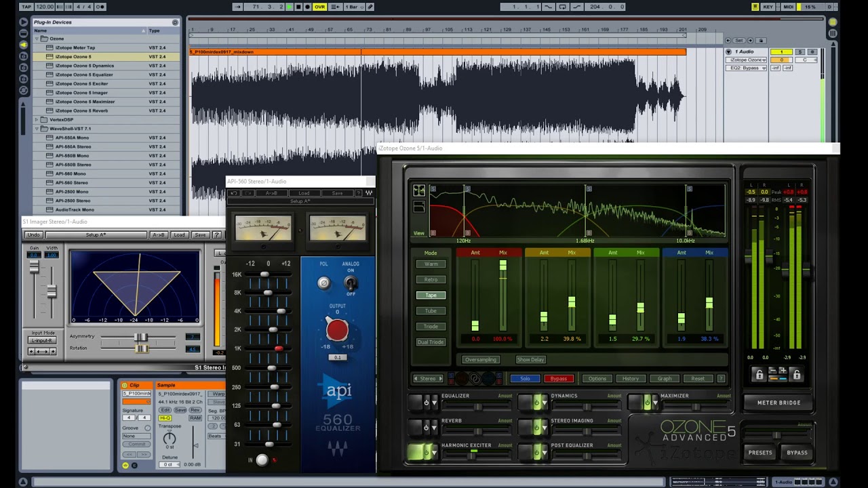
Task: Click the Ozone right meter lock icon
Action: coord(797,375)
